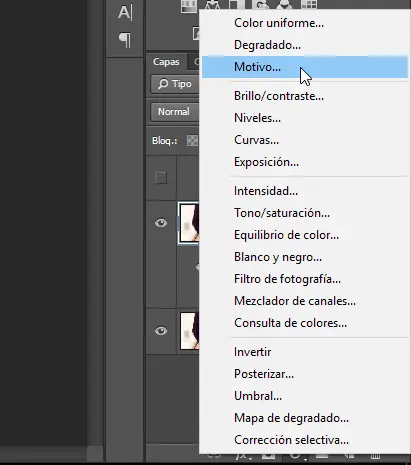Choose Blanco y negro adjustment
Image resolution: width=411 pixels, height=465 pixels.
point(305,257)
